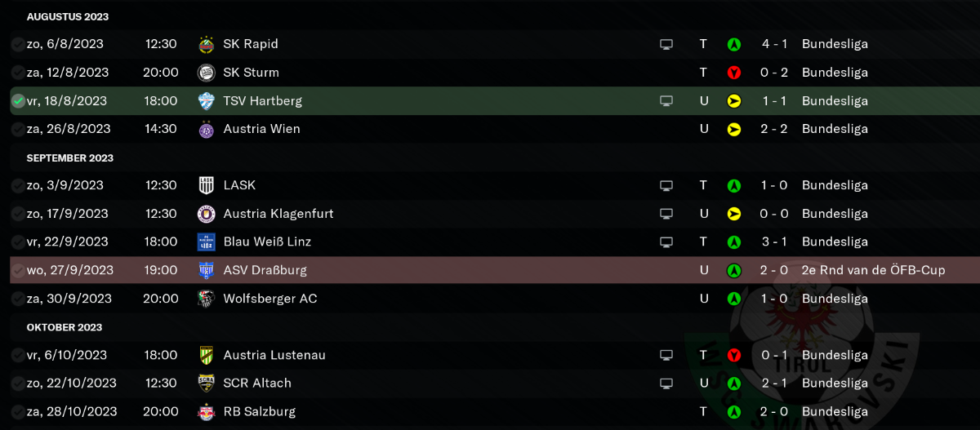The width and height of the screenshot is (980, 430).
Task: Select the SEPTEMBER 2023 month header
Action: point(70,158)
